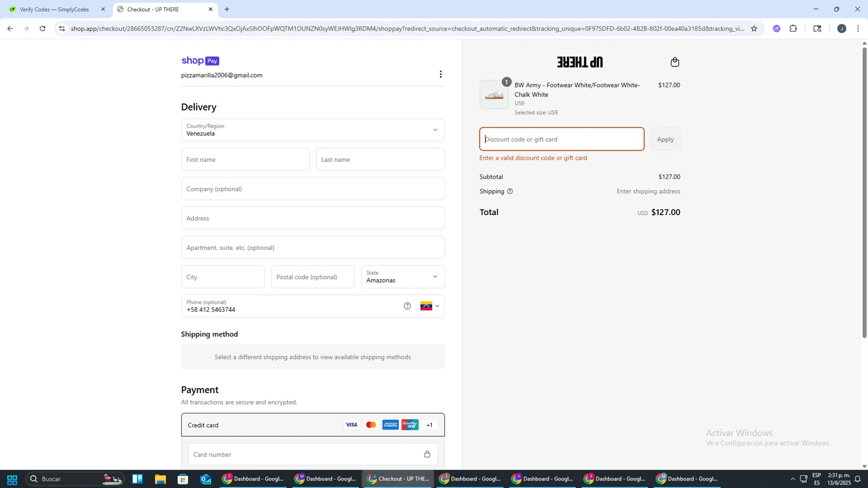The width and height of the screenshot is (868, 488).
Task: Select the Credit card payment option
Action: coord(312,425)
